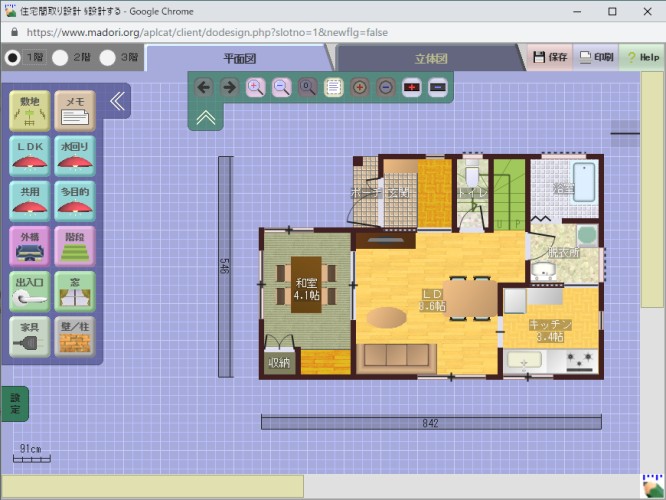Open the 家具 furniture palette
The height and width of the screenshot is (500, 666).
pos(30,336)
